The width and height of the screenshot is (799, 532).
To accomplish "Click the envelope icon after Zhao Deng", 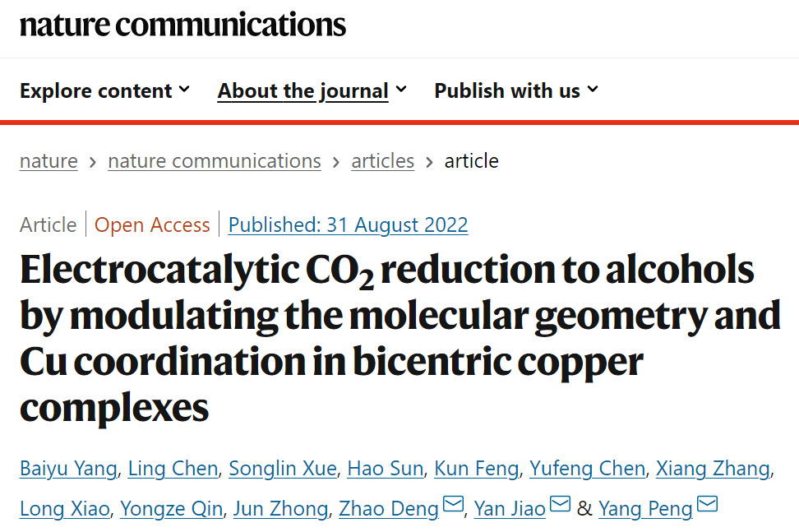I will pyautogui.click(x=453, y=504).
